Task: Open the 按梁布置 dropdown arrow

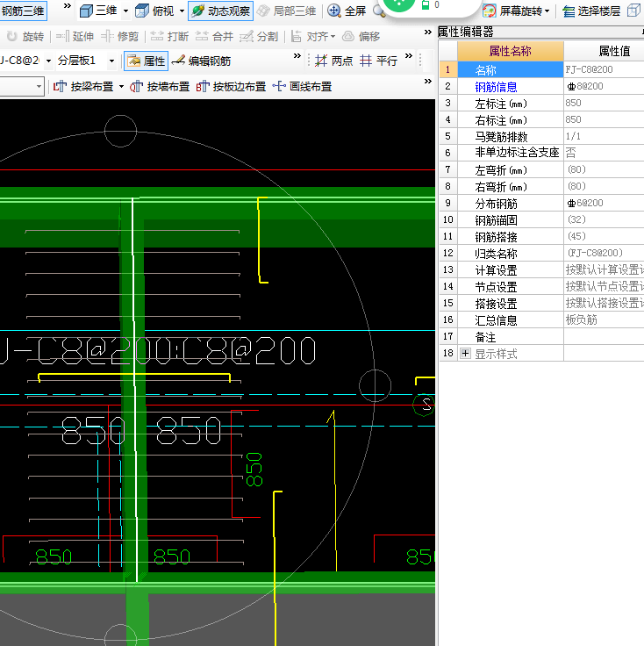Action: click(x=121, y=87)
